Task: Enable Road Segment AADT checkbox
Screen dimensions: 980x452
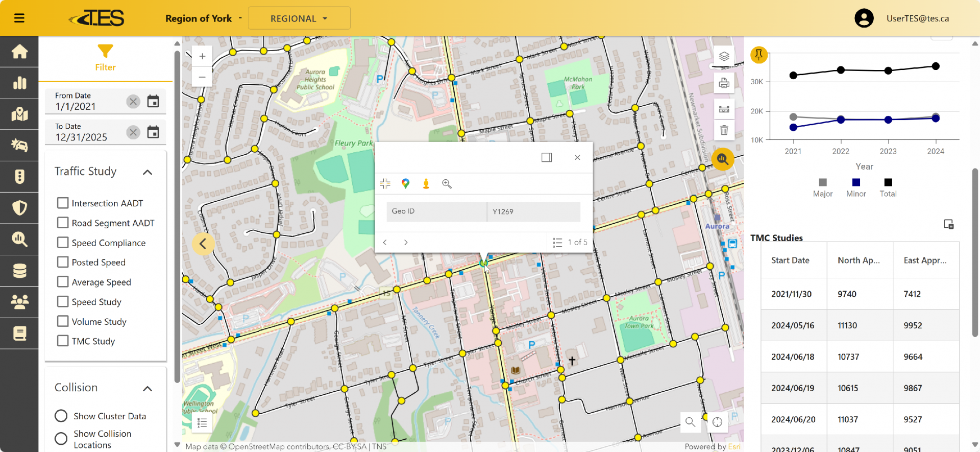Action: [x=63, y=223]
